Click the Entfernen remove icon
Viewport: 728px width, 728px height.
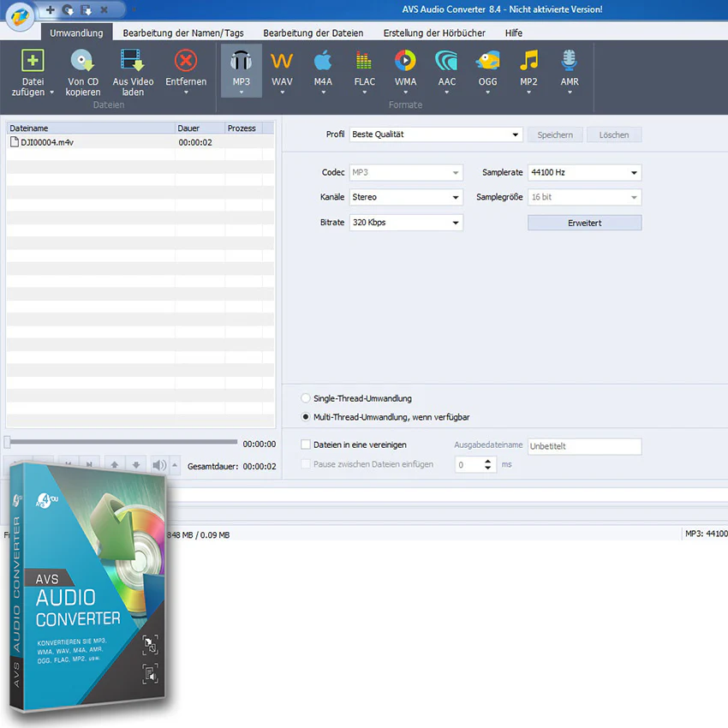click(x=186, y=60)
